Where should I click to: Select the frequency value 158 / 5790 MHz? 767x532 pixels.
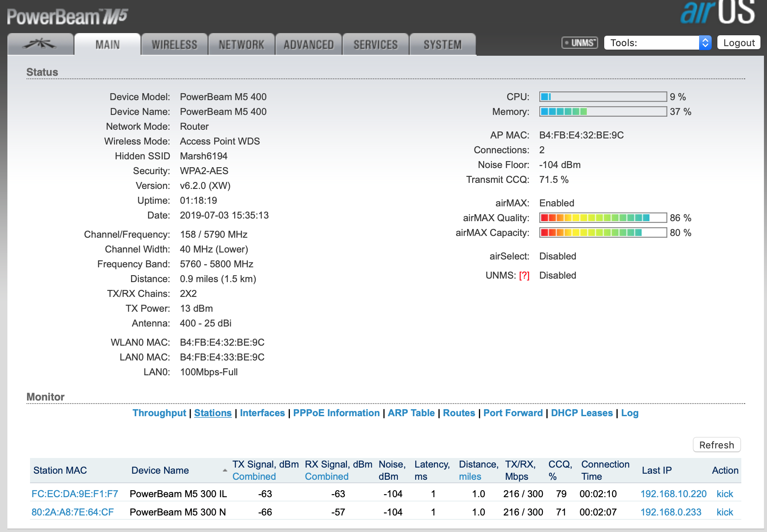214,235
